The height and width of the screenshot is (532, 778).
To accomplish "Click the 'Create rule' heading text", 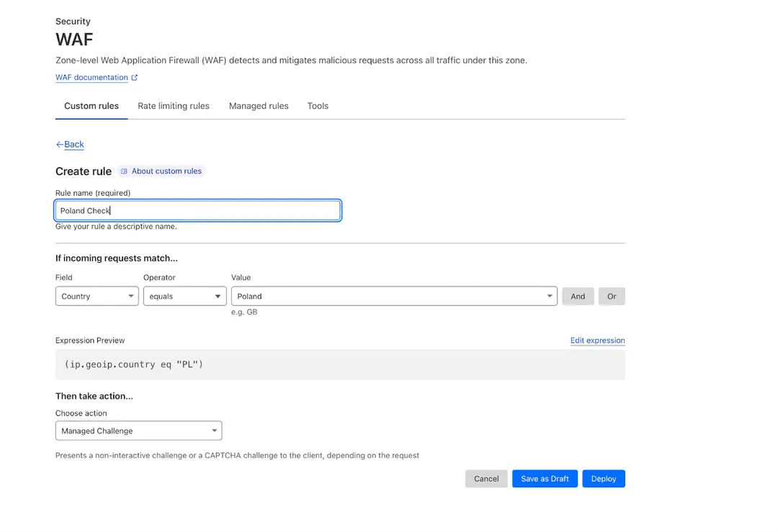I will pos(84,171).
